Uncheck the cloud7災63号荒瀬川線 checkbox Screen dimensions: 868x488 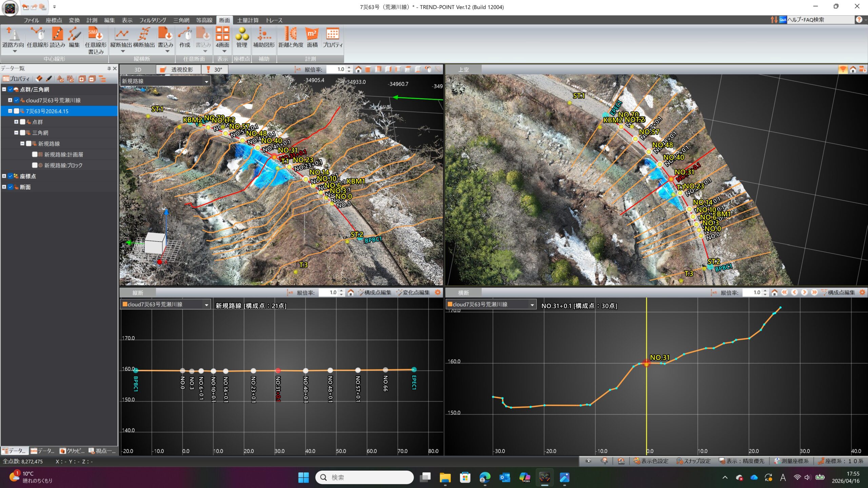[x=16, y=100]
